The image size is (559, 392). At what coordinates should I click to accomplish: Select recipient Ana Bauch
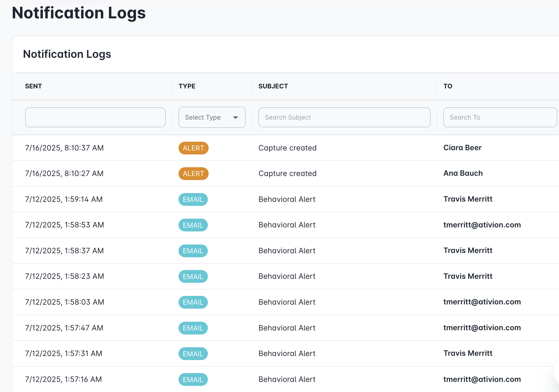tap(463, 173)
